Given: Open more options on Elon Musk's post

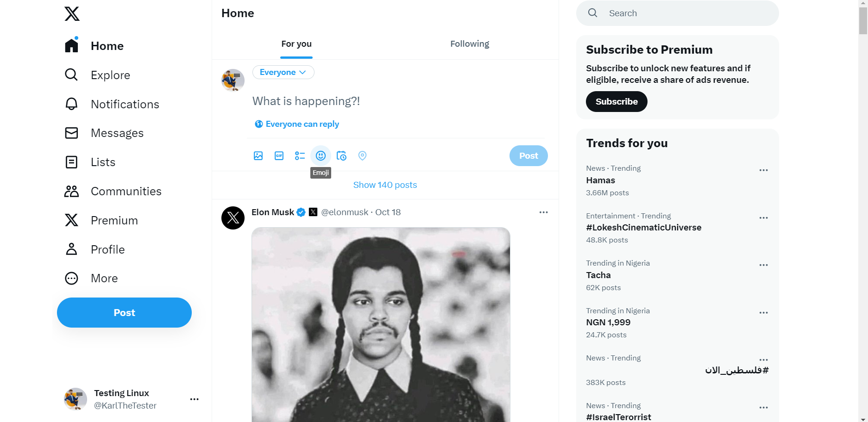Looking at the screenshot, I should tap(543, 212).
